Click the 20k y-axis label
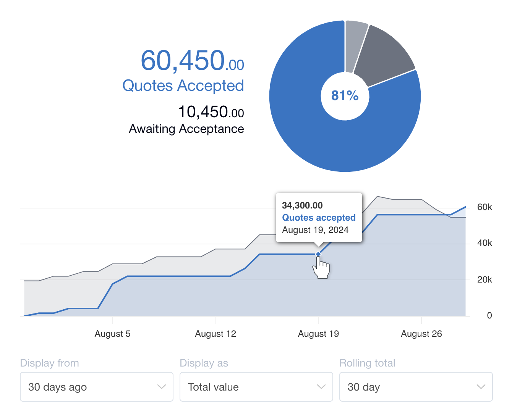512x420 pixels. (484, 279)
